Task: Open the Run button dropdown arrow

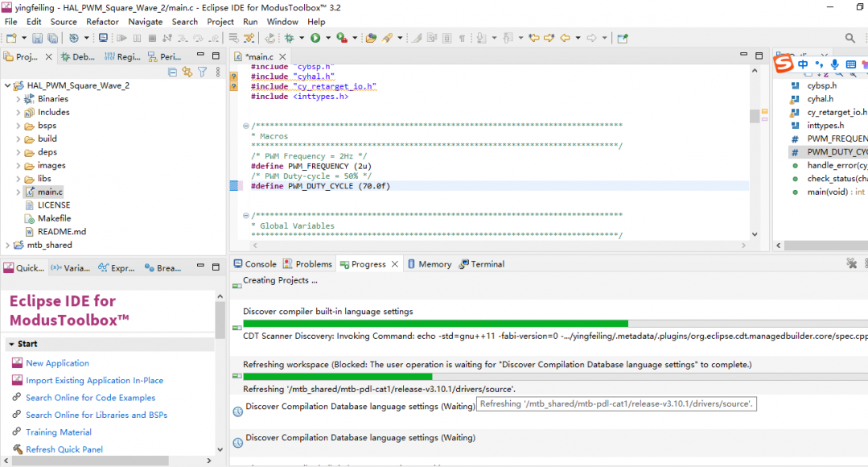Action: tap(327, 38)
